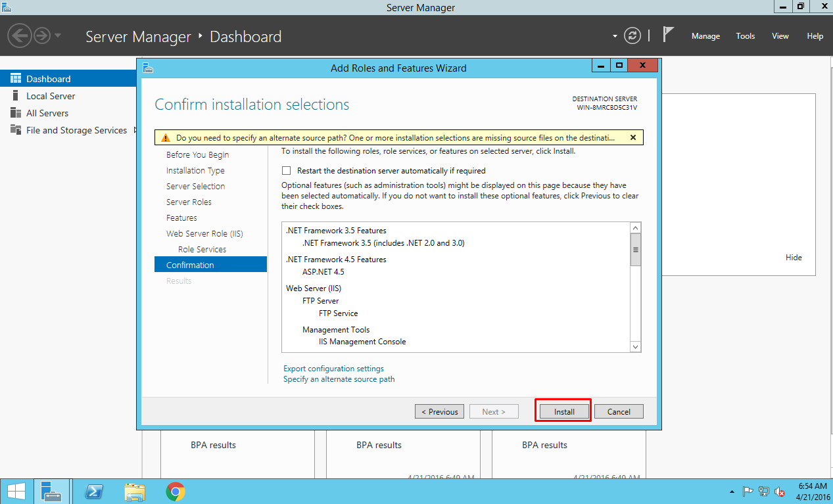Click the Dashboard sidebar icon

coord(16,79)
